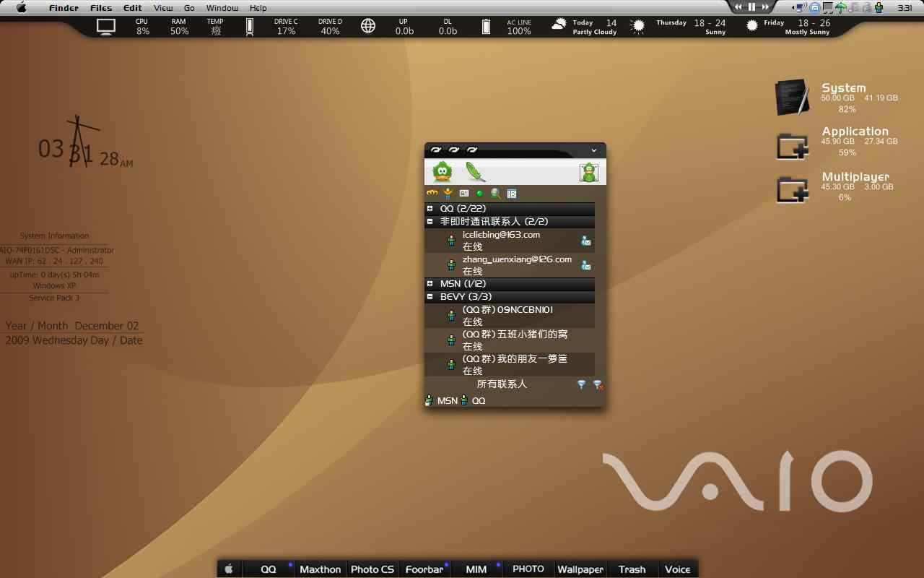The image size is (924, 578).
Task: Open the Multiplayer drive folder icon
Action: pos(793,189)
